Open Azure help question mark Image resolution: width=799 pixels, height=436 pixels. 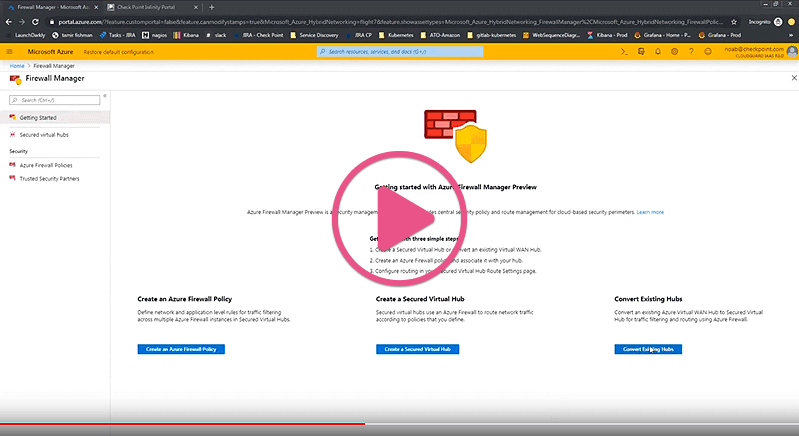691,51
